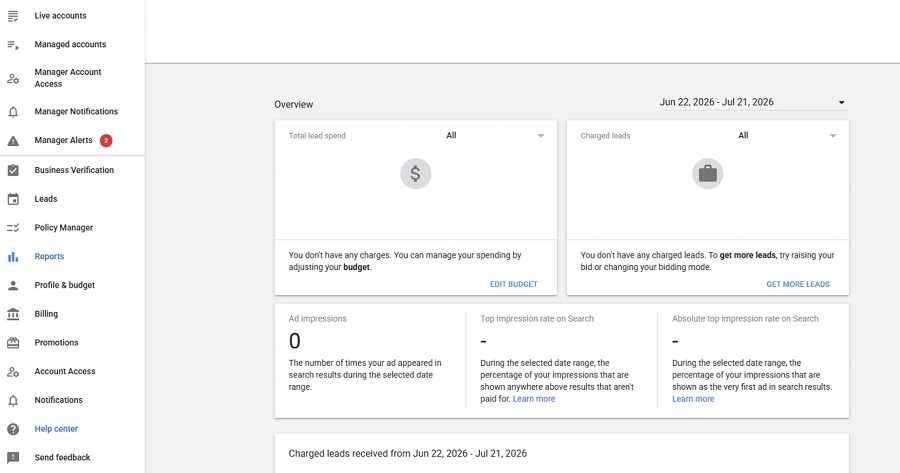Click the Top impression rate on Search label
Screen dimensions: 900x473
click(537, 319)
